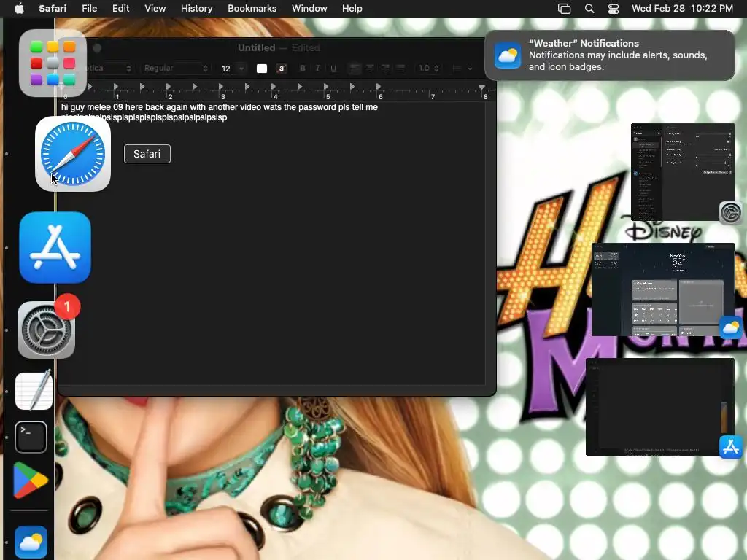The height and width of the screenshot is (560, 747).
Task: Open Google Play icon in Dock
Action: point(31,480)
